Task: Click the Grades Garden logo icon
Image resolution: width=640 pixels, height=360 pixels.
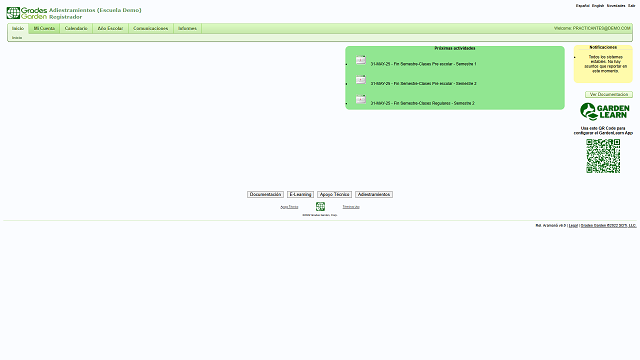Action: pyautogui.click(x=27, y=13)
